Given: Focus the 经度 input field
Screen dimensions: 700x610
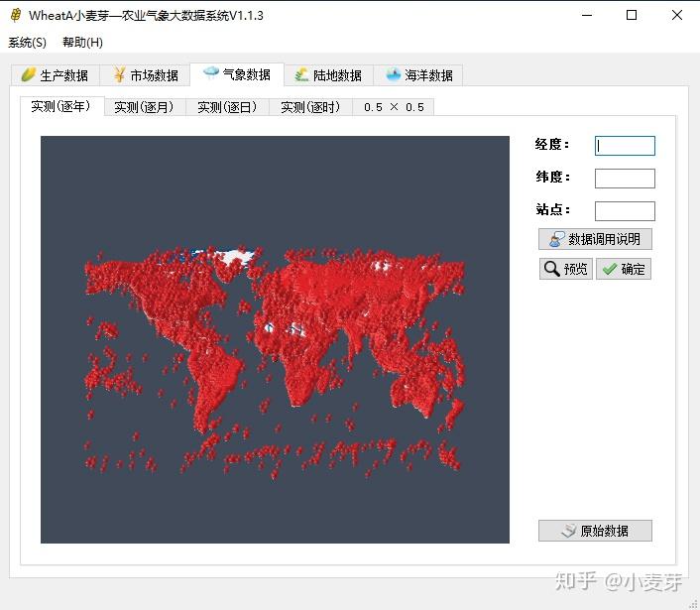Looking at the screenshot, I should [625, 146].
